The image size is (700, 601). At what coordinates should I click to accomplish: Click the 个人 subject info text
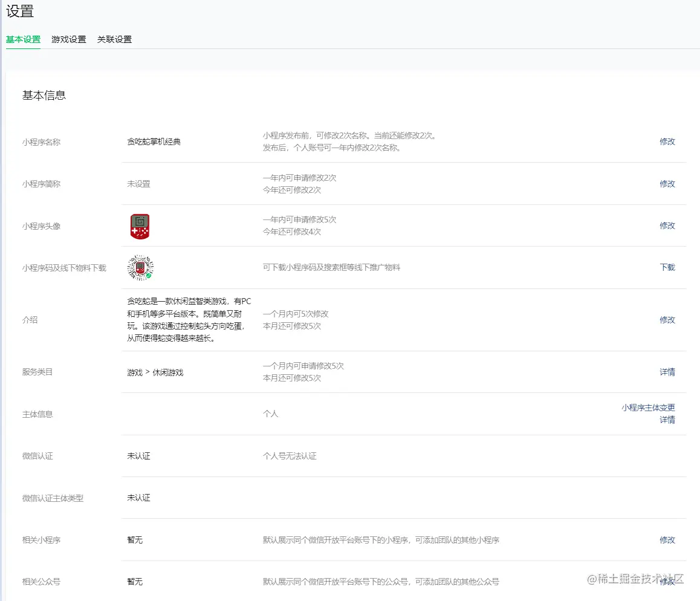pos(271,414)
